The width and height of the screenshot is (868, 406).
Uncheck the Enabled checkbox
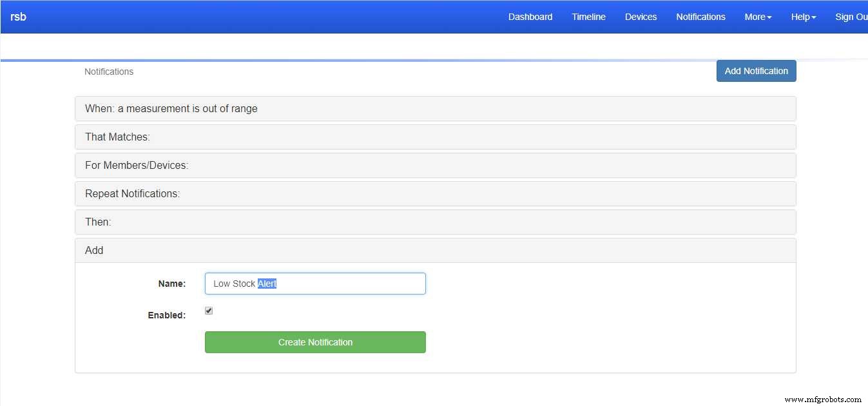coord(209,311)
